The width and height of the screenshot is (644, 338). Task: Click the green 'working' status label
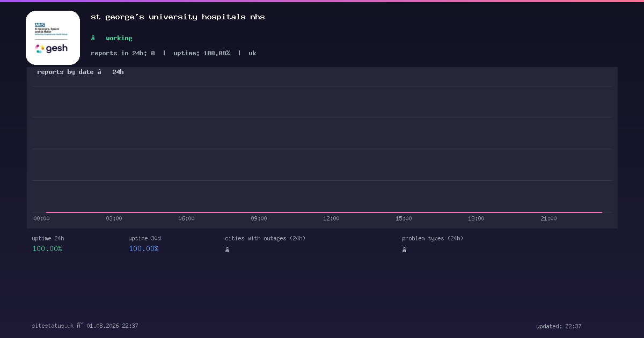(119, 38)
